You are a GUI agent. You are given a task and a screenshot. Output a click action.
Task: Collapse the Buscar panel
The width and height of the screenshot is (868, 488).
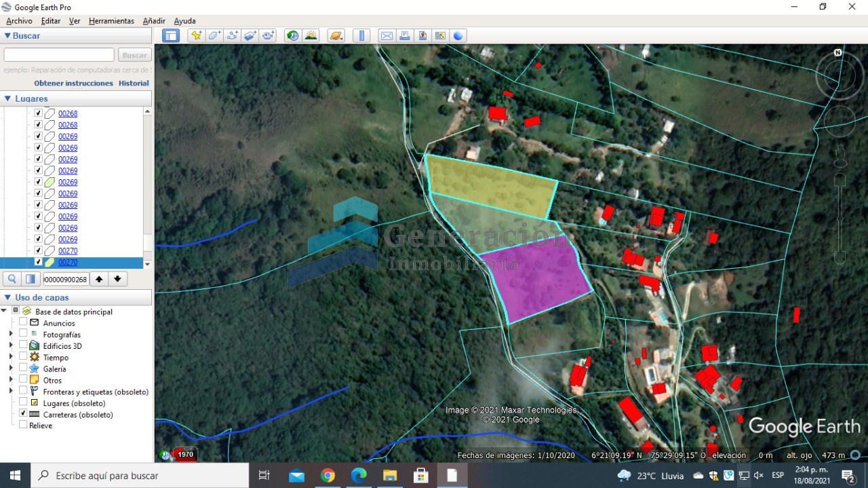(x=7, y=36)
